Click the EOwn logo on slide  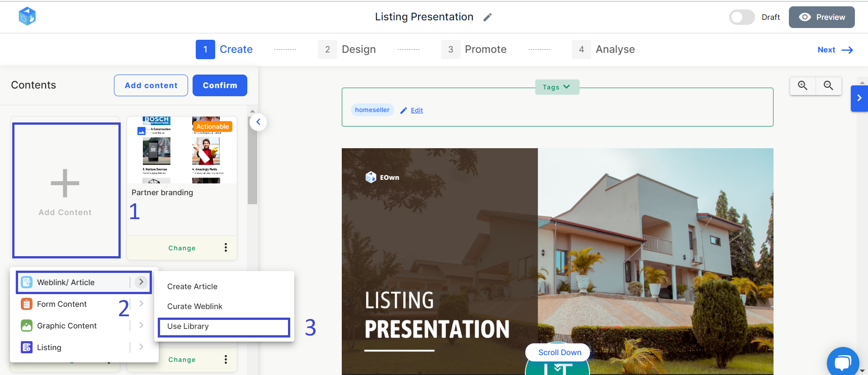382,177
